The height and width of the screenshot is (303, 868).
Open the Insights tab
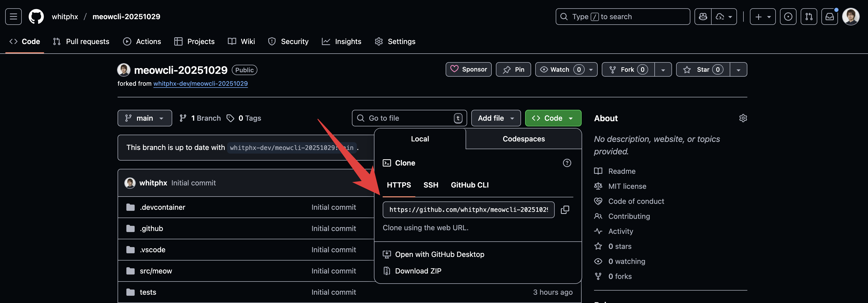click(341, 41)
